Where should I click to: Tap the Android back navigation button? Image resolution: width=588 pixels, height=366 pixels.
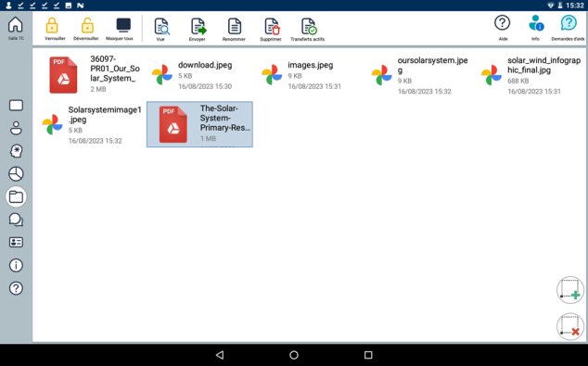[x=220, y=355]
